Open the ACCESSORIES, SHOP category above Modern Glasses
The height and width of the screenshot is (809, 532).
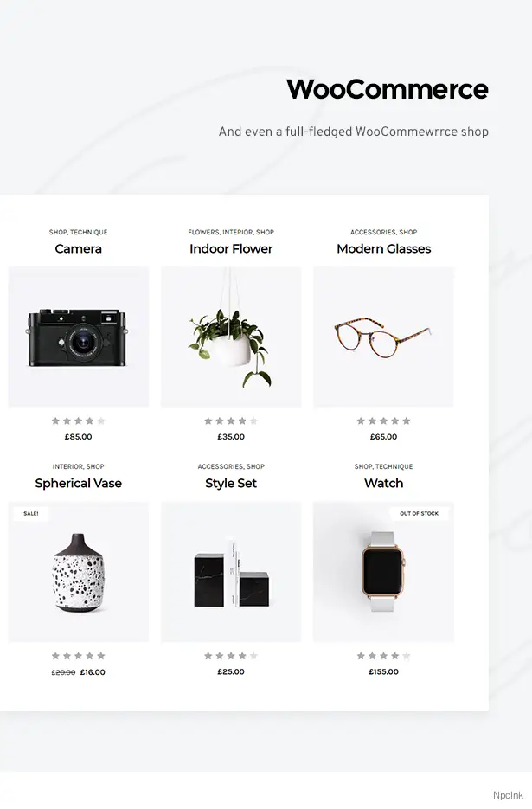[383, 232]
